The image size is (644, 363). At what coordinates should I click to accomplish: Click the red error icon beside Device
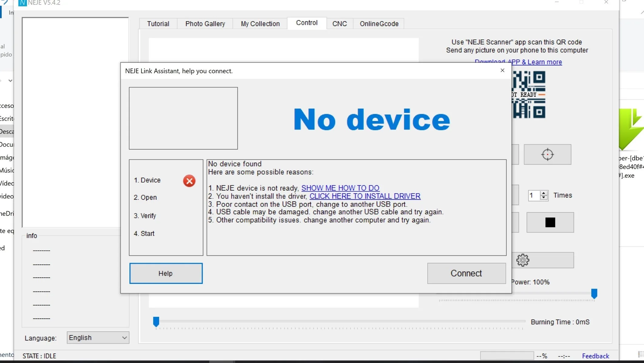click(x=189, y=181)
